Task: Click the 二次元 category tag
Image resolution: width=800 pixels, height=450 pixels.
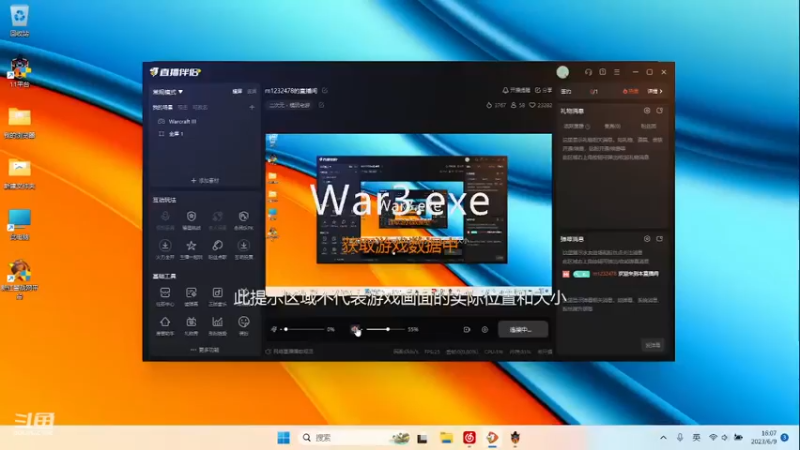Action: click(x=289, y=105)
